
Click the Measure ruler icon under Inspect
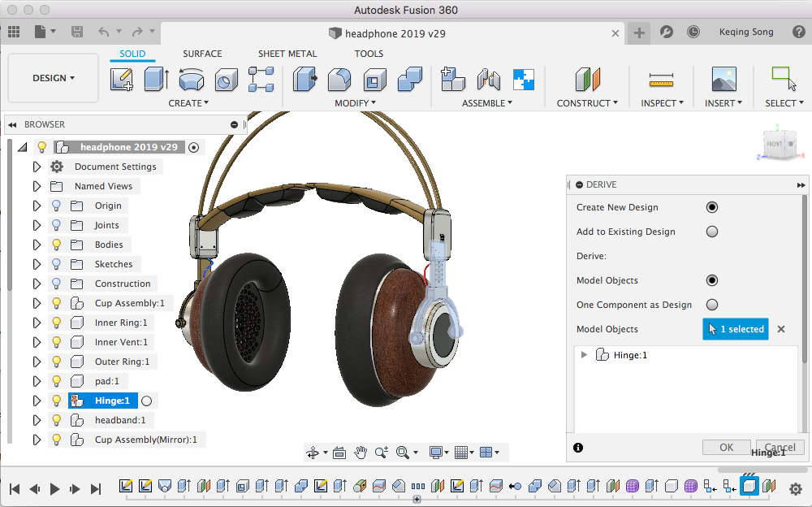click(662, 80)
